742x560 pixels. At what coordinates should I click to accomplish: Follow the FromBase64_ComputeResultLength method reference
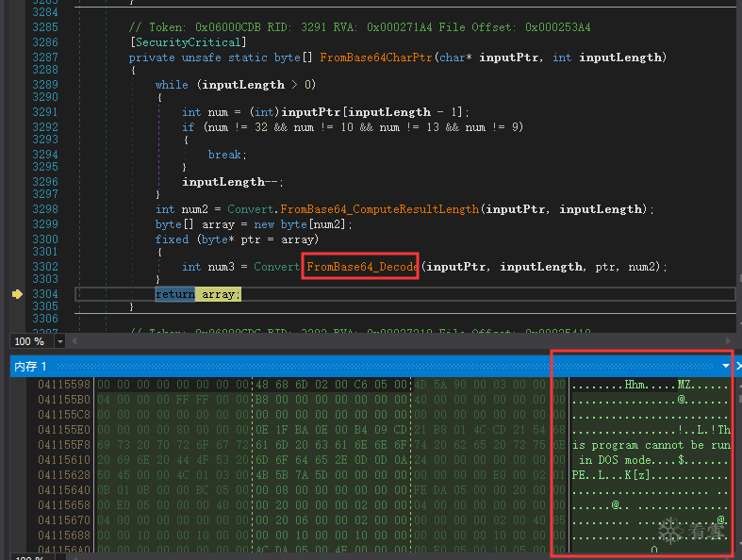tap(380, 209)
